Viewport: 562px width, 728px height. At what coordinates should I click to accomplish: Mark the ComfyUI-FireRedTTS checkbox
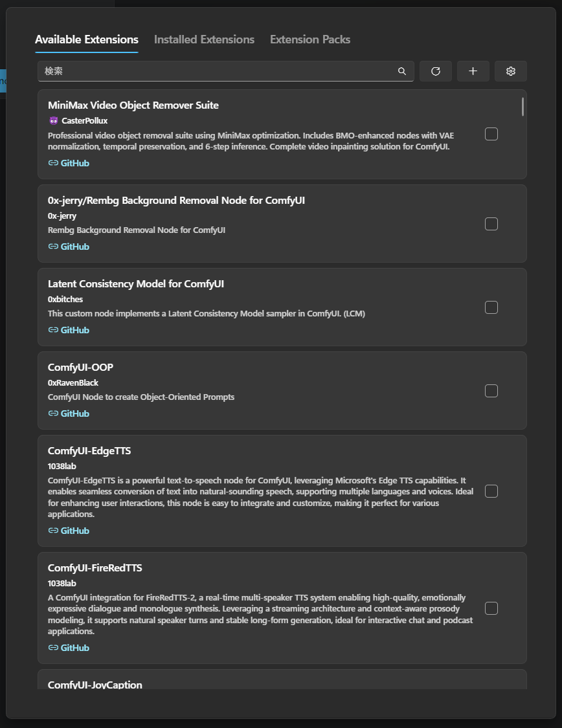click(491, 608)
